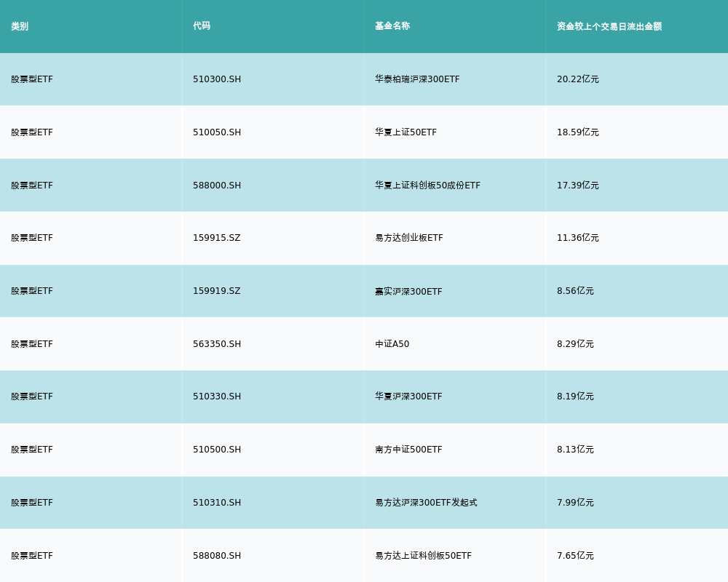Click fund name 易方达上证科创板50ETF

coord(423,556)
